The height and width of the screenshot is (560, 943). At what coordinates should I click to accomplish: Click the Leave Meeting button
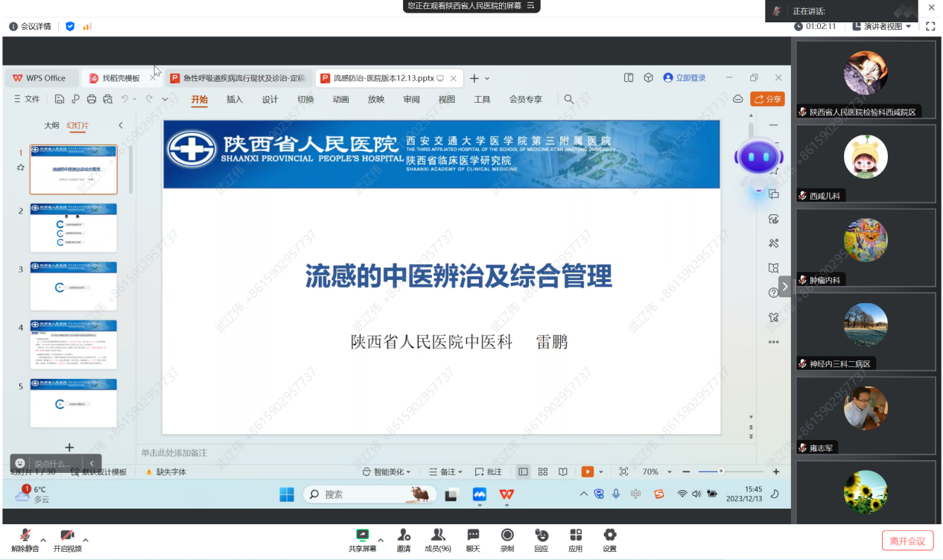pos(907,541)
